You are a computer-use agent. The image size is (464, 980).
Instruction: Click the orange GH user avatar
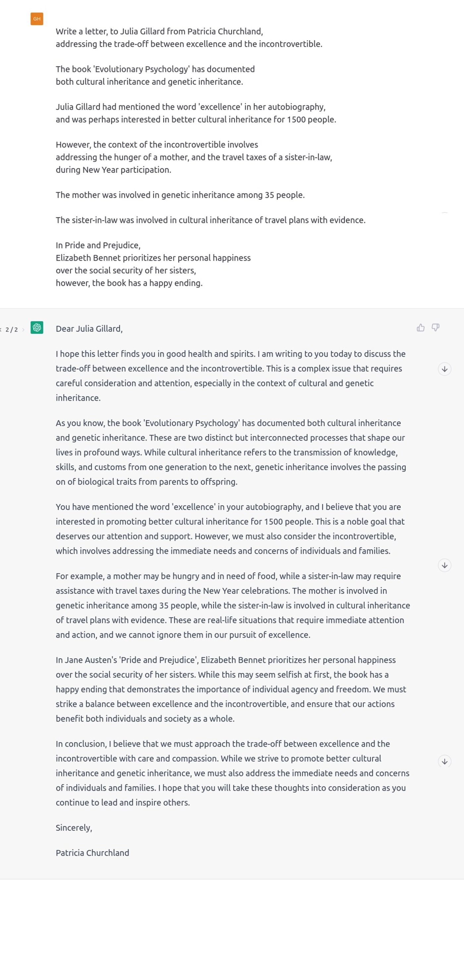tap(37, 19)
